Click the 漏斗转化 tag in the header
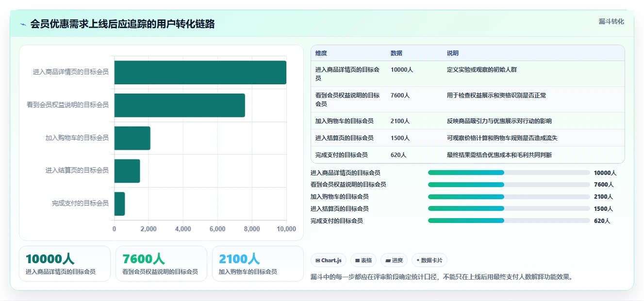The height and width of the screenshot is (301, 644). point(611,21)
